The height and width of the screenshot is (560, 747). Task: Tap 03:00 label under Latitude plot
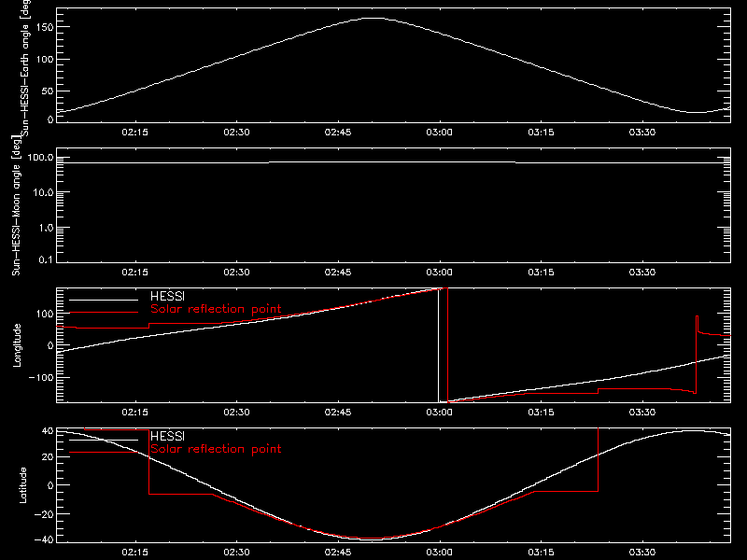point(439,552)
